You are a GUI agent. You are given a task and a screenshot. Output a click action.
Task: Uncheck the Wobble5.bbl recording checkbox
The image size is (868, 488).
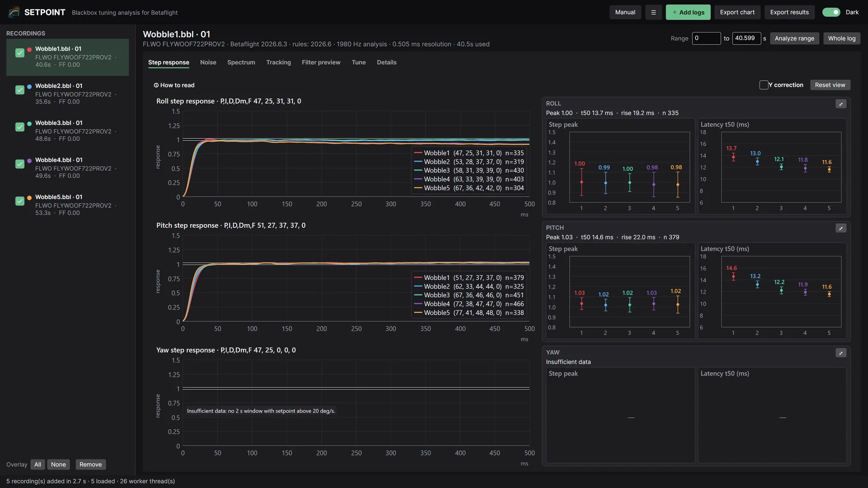(20, 201)
